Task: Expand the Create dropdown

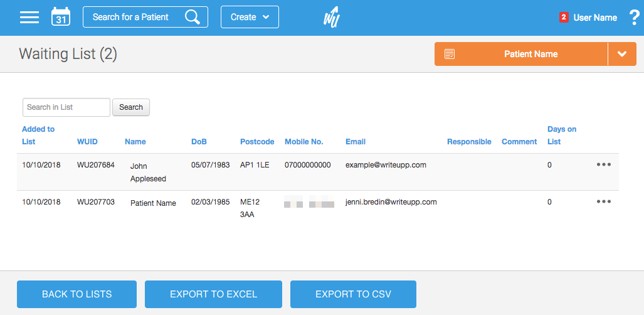Action: (250, 17)
